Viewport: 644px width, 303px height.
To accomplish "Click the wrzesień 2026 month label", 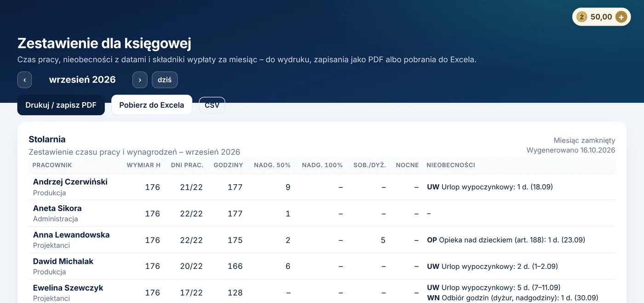I will [x=82, y=80].
